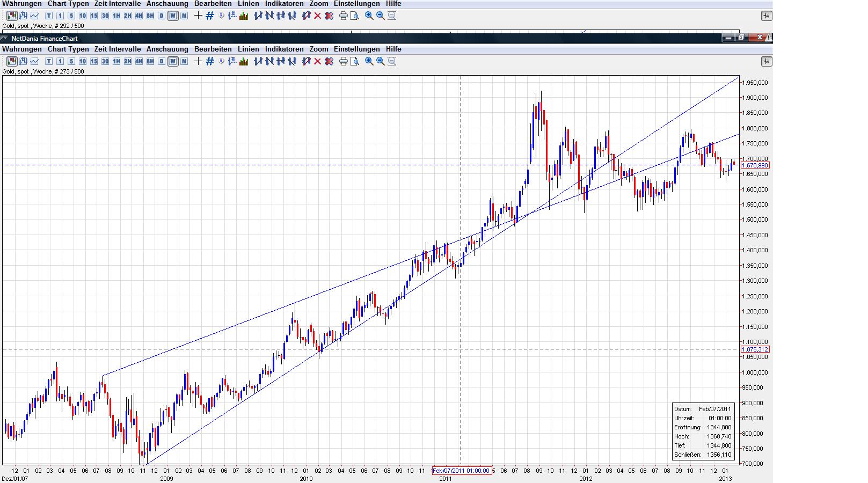The image size is (868, 483).
Task: Click crossed-out pencil icon in front toolbar
Action: click(x=306, y=61)
